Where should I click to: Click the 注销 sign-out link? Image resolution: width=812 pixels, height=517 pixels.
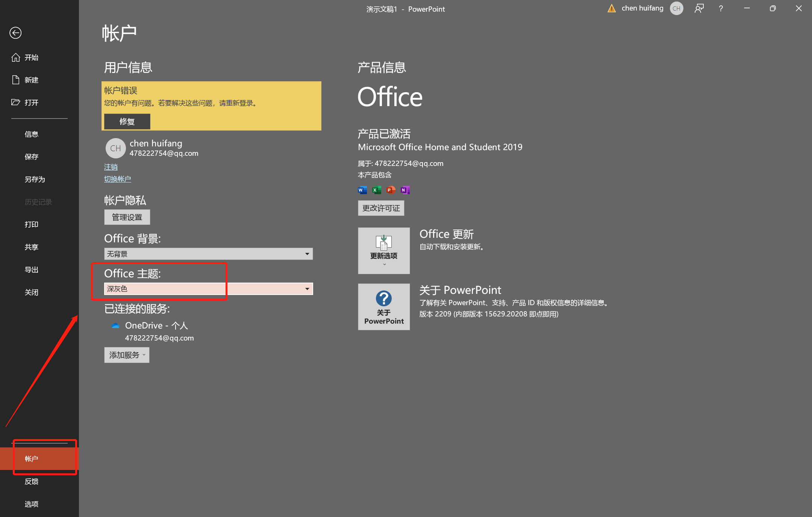111,167
